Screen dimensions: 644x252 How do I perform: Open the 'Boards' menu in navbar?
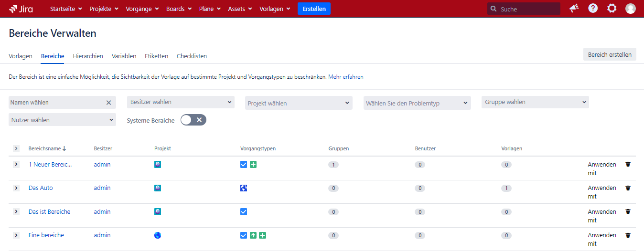coord(179,9)
